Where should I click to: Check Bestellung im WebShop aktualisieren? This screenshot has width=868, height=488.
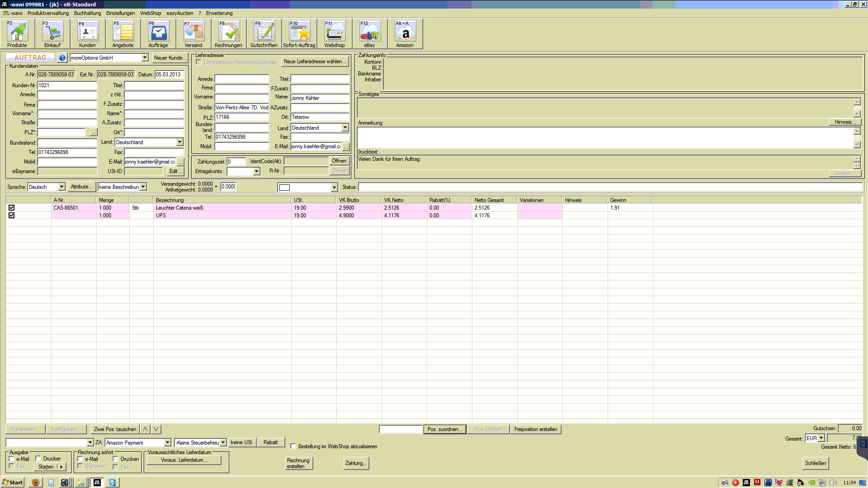coord(293,446)
